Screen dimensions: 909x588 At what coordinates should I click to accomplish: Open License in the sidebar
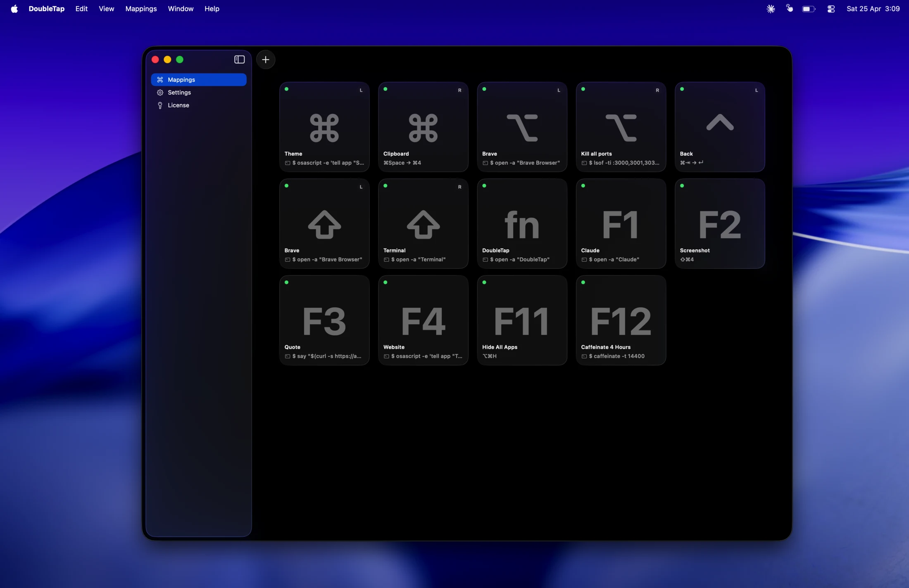pyautogui.click(x=199, y=105)
